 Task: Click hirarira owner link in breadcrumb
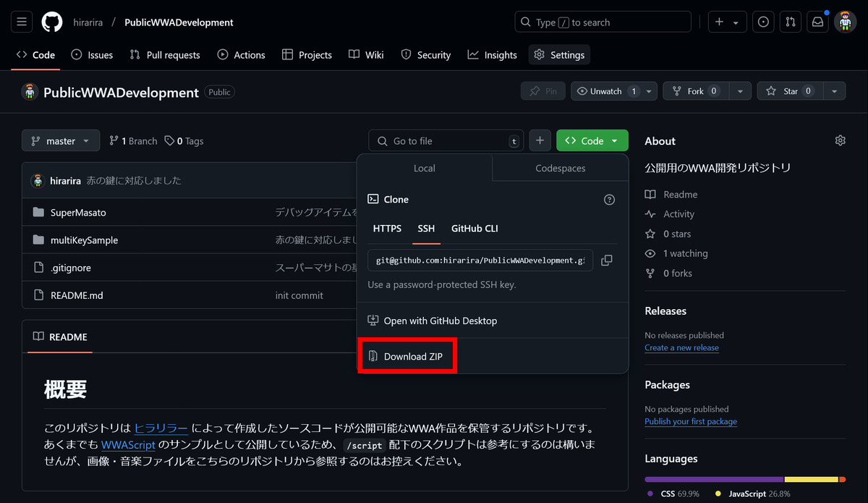[x=88, y=22]
